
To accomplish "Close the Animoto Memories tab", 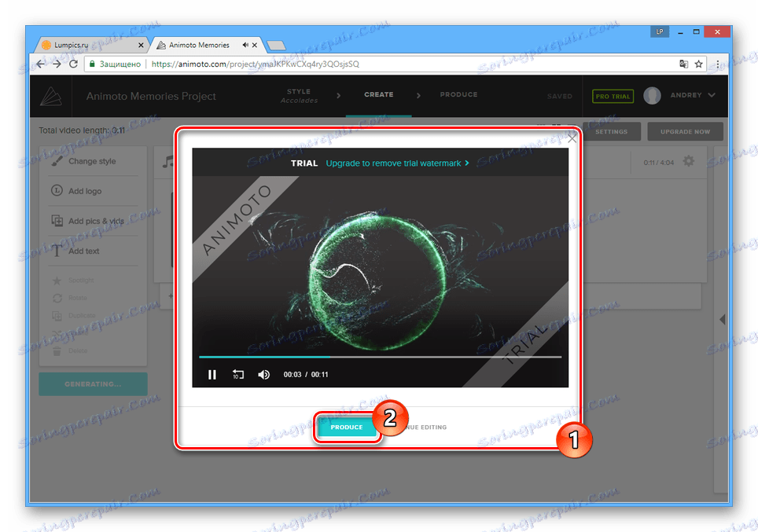I will (x=255, y=45).
